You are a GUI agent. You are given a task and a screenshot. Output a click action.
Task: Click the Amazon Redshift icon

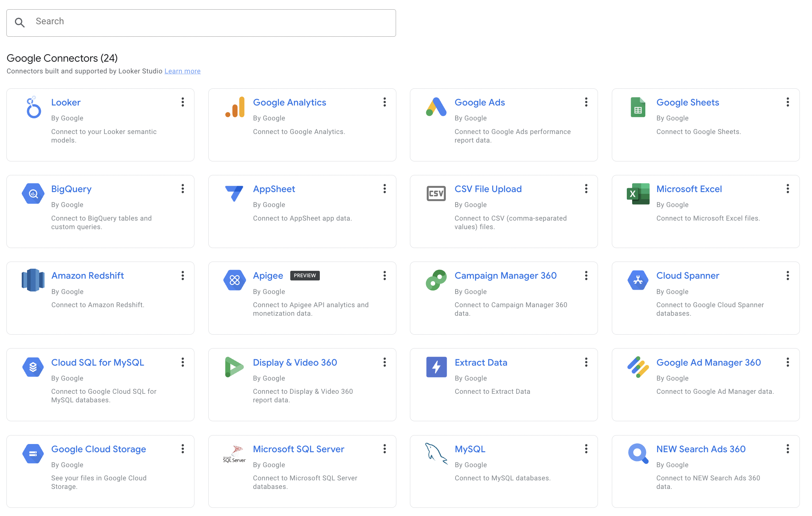[x=33, y=280]
